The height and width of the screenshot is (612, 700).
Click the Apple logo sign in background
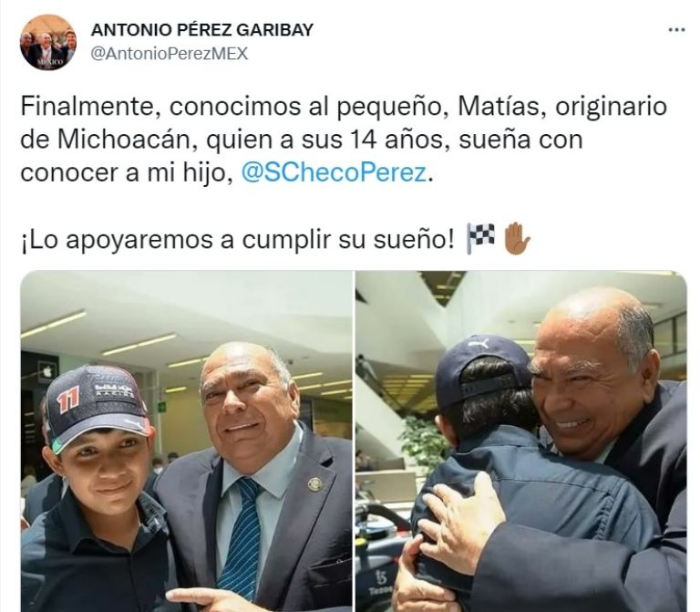pos(46,371)
